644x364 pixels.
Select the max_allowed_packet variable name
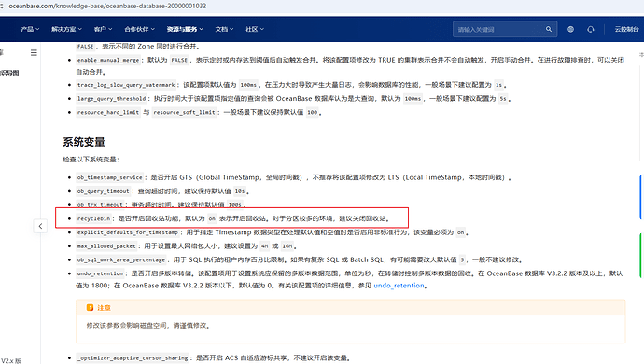106,246
